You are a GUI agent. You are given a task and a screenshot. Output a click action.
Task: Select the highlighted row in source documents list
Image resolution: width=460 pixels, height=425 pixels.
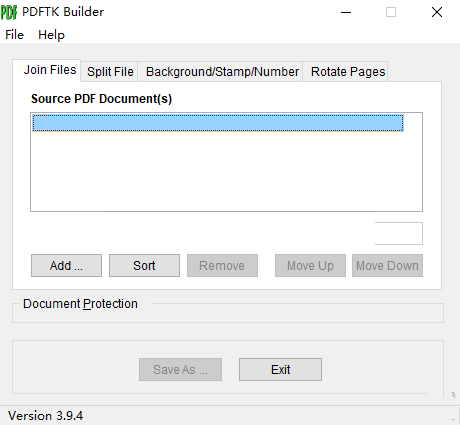pos(218,123)
